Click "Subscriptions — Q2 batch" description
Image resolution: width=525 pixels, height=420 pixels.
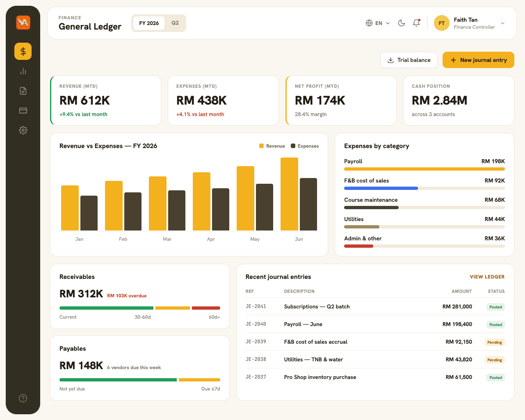tap(317, 306)
